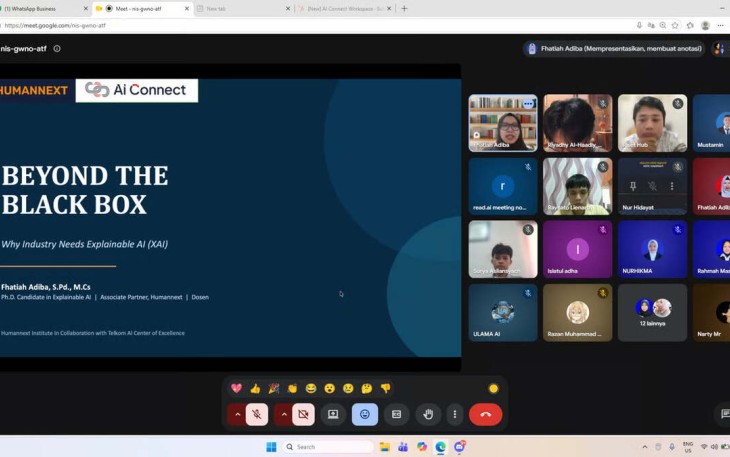The height and width of the screenshot is (457, 730).
Task: Select NURHIKMA participant tile
Action: pos(652,249)
